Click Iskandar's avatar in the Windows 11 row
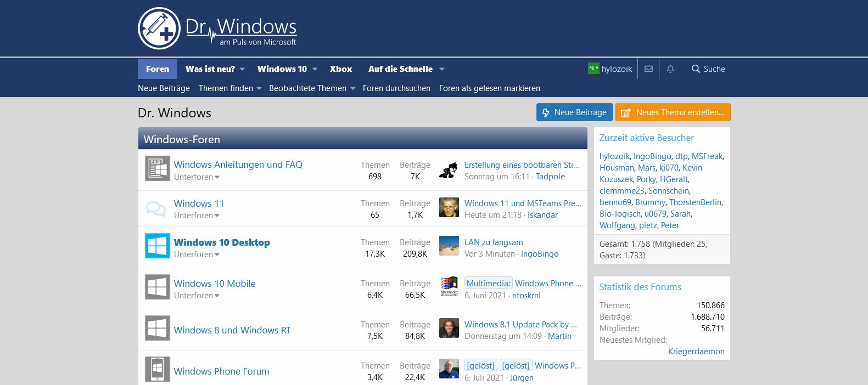868x385 pixels. click(449, 207)
